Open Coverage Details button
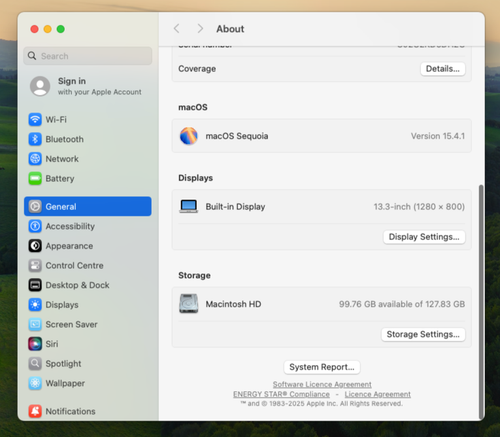This screenshot has height=437, width=500. (443, 69)
